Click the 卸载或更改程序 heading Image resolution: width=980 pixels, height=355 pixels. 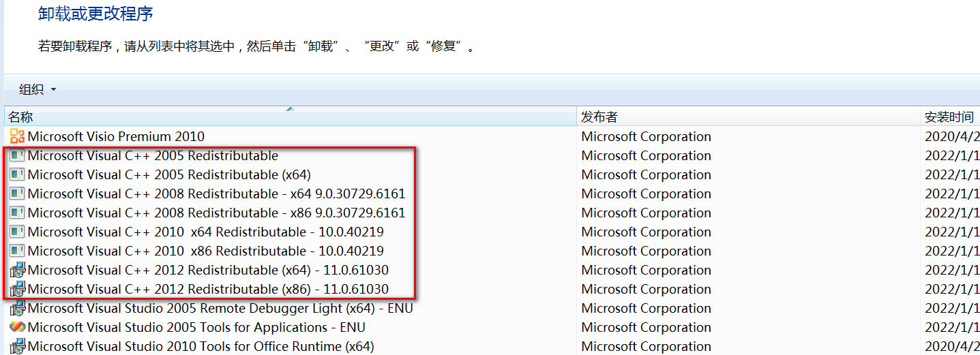[95, 13]
